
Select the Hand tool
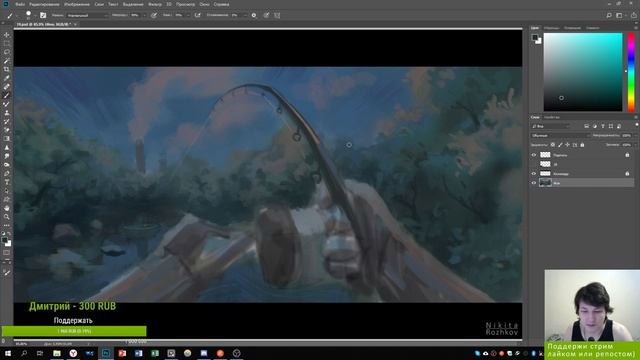pyautogui.click(x=7, y=208)
